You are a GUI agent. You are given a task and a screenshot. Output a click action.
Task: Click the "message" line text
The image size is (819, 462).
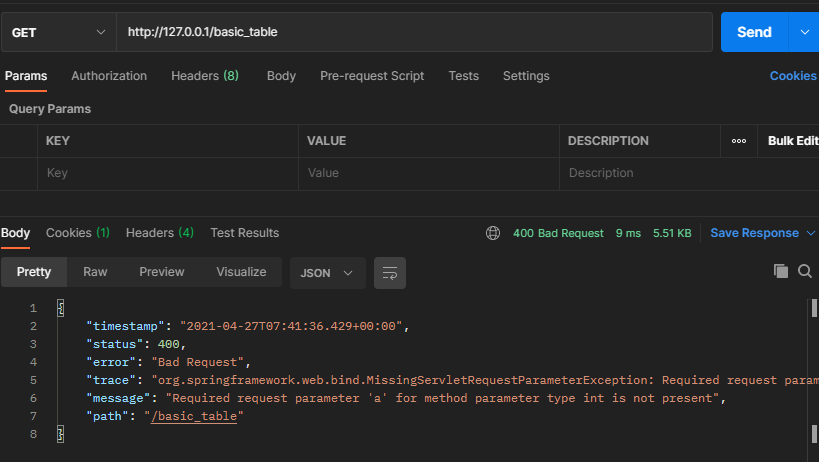tap(406, 398)
